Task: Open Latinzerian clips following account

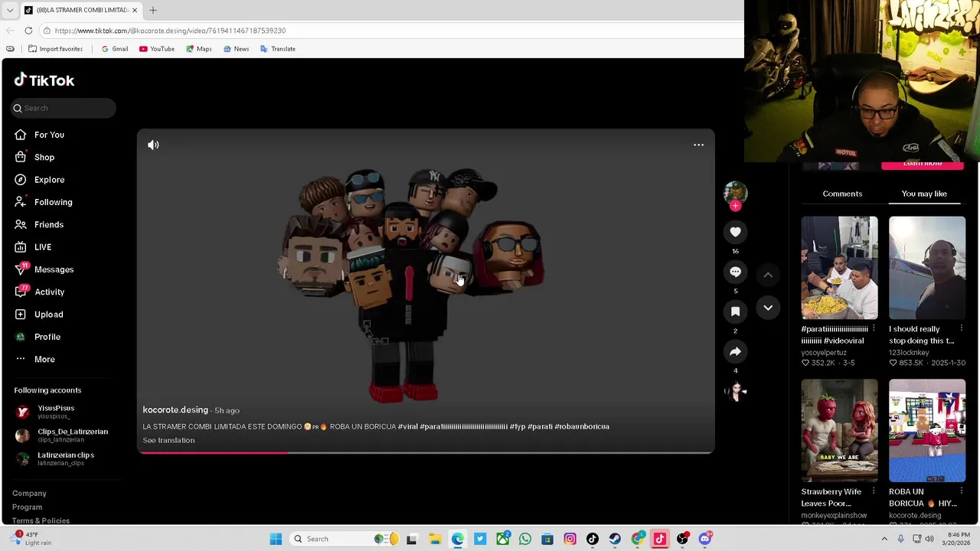Action: 55,458
